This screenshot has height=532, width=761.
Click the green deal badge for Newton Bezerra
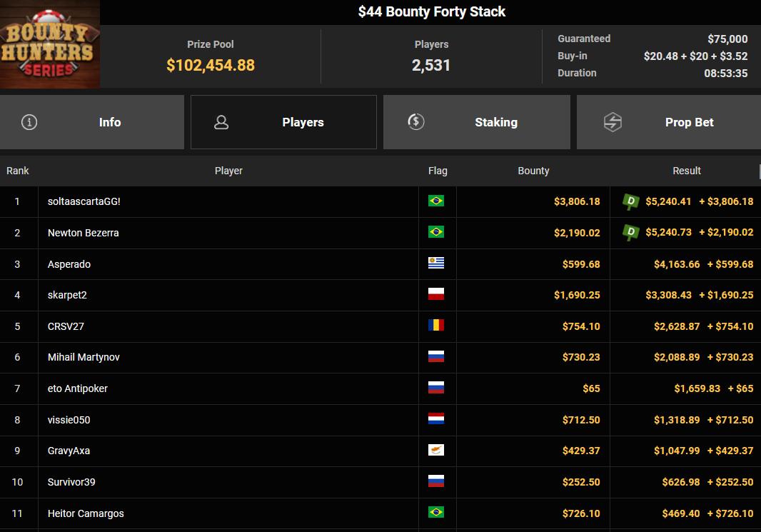(630, 233)
